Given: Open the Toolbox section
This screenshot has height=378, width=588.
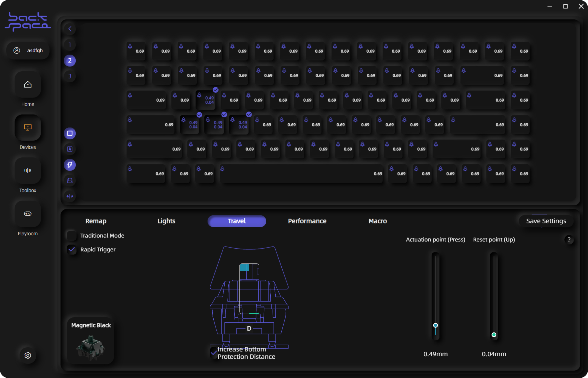Looking at the screenshot, I should pyautogui.click(x=28, y=170).
